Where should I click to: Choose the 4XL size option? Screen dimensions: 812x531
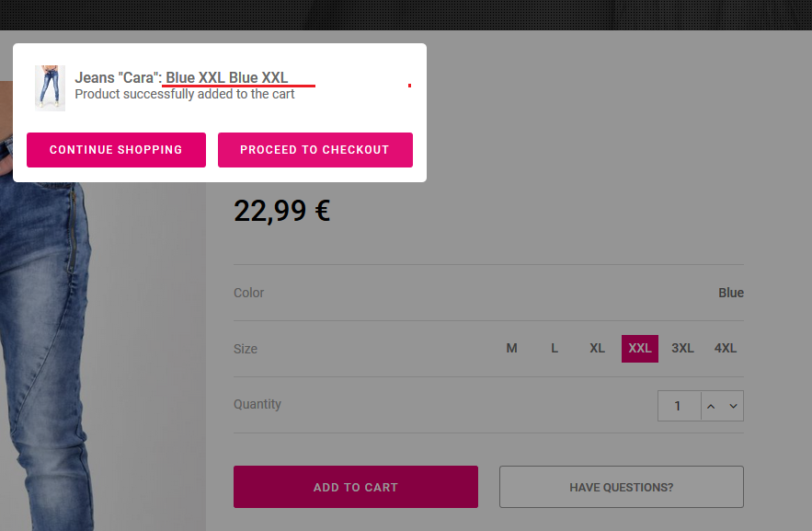click(x=726, y=348)
